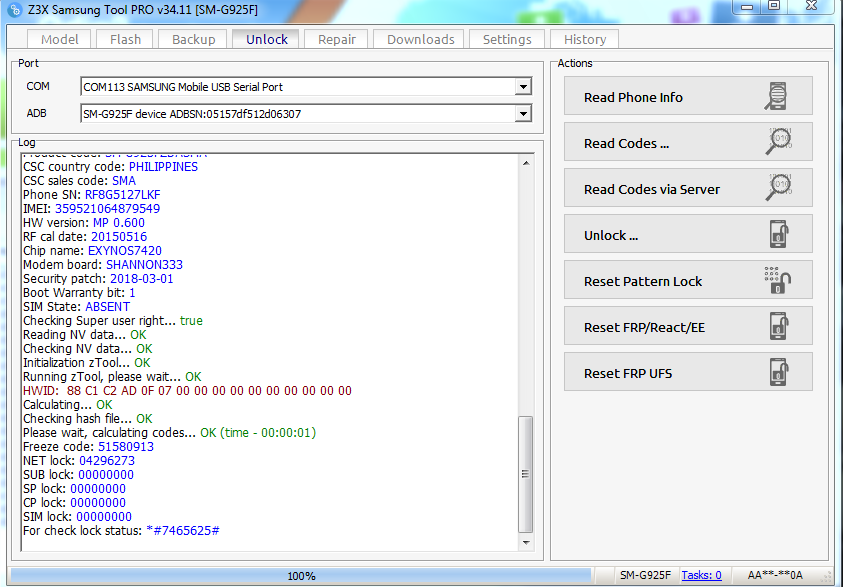
Task: Click the Unlock ... button label
Action: (x=611, y=235)
